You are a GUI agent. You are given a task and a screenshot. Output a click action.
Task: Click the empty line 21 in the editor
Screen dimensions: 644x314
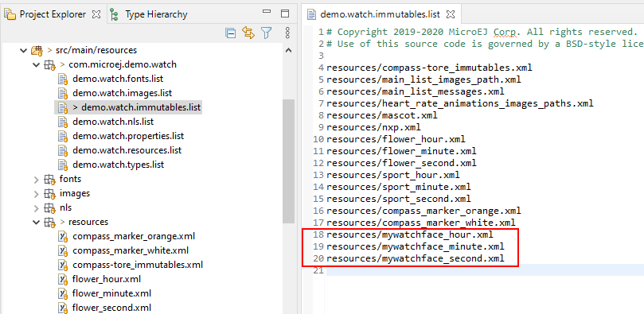[485, 270]
